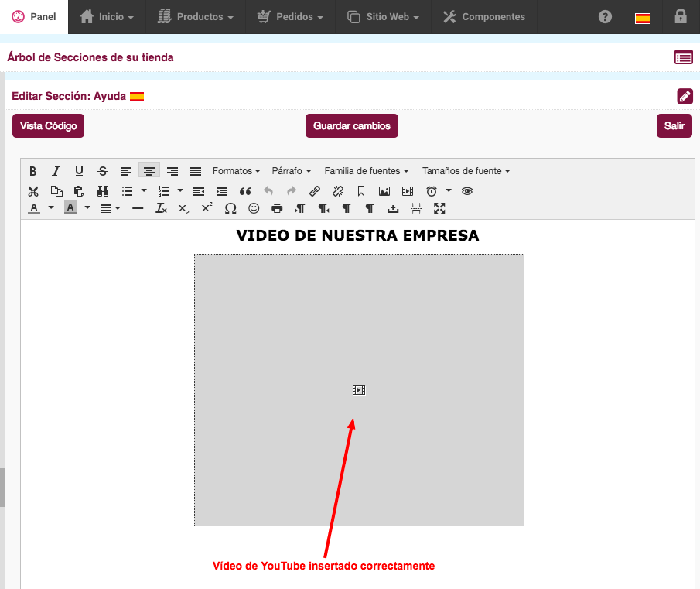Image resolution: width=700 pixels, height=589 pixels.
Task: Align text to the right
Action: coord(172,171)
